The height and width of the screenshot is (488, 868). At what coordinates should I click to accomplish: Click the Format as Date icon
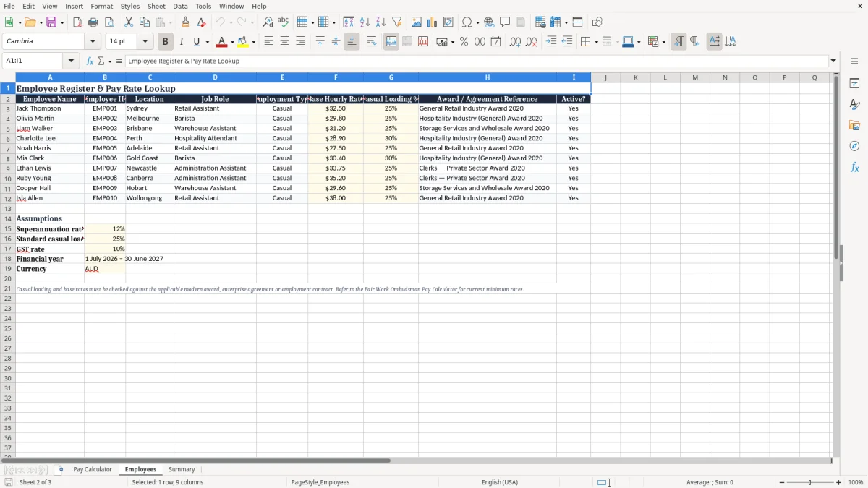pyautogui.click(x=495, y=42)
